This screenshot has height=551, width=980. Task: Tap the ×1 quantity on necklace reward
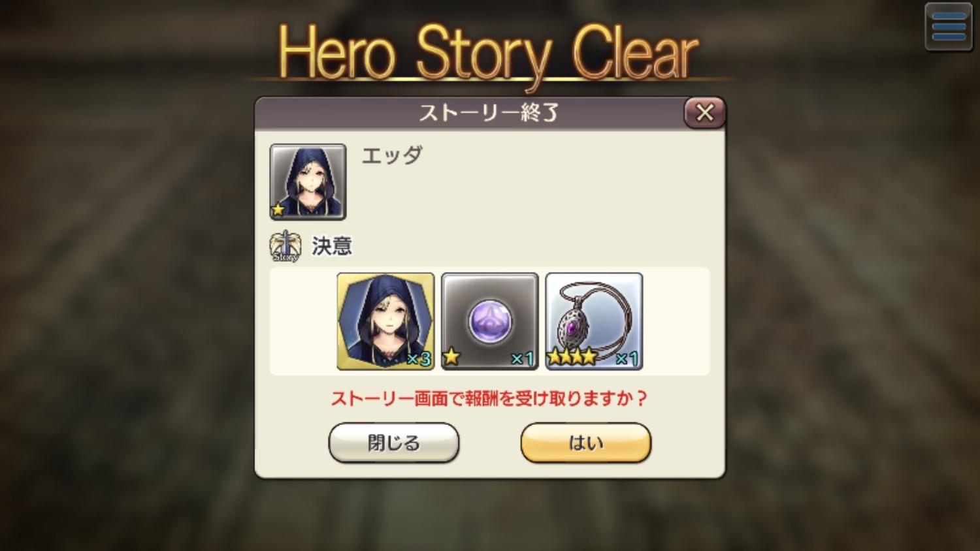627,358
